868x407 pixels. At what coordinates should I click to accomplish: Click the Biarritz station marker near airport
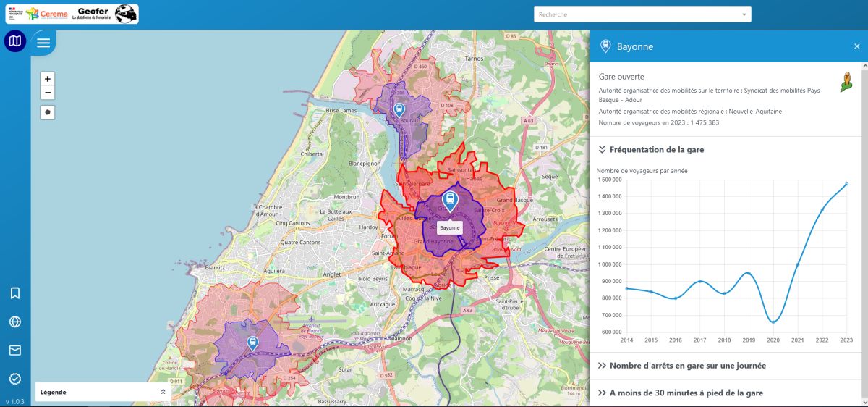coord(252,343)
